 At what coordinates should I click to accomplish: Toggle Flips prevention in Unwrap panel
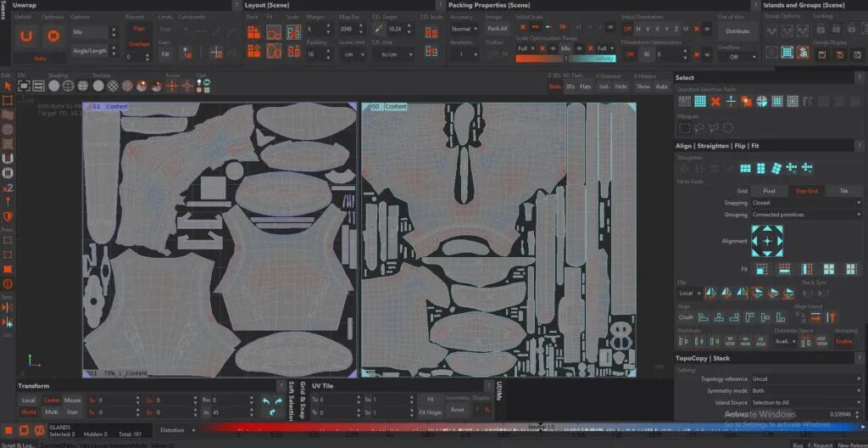(x=139, y=29)
